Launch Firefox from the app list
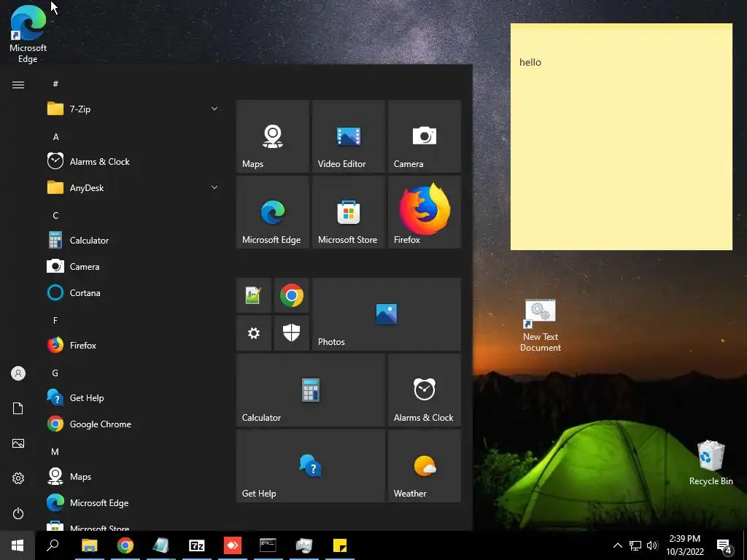Screen dimensions: 747x560 133,345
